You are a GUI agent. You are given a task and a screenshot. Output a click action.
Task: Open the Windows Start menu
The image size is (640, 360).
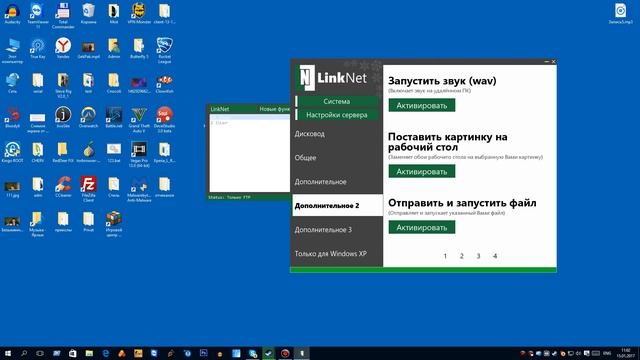click(x=8, y=353)
